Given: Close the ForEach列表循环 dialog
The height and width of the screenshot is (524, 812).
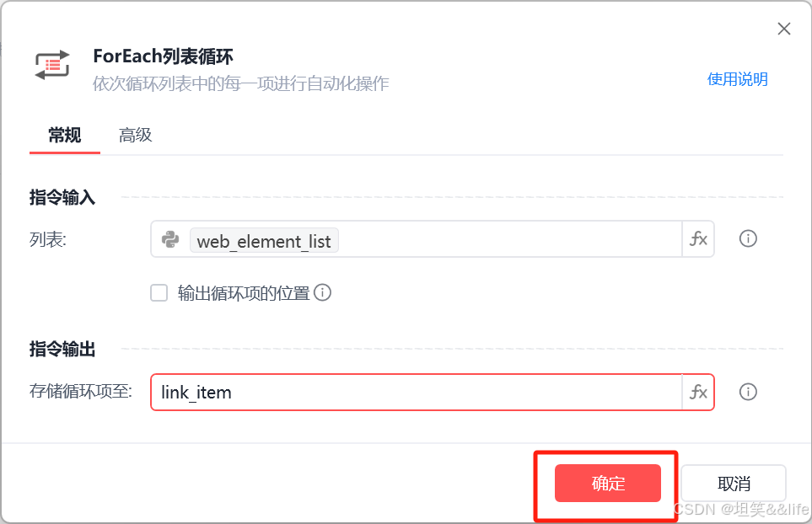Looking at the screenshot, I should [784, 29].
